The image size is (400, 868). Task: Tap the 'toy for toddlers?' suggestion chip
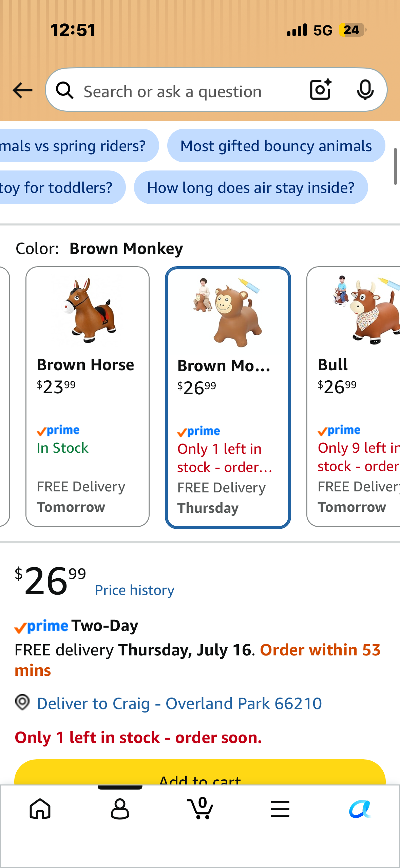(x=62, y=187)
